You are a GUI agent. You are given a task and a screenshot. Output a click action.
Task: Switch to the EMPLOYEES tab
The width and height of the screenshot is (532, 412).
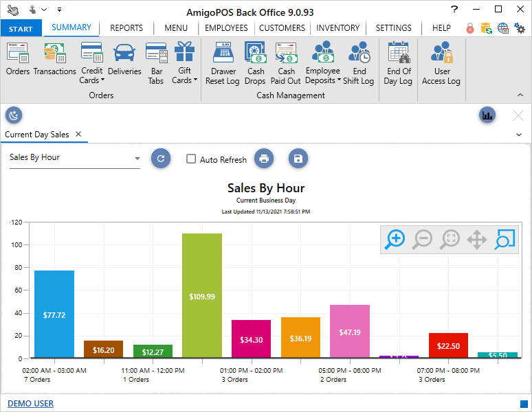[226, 28]
